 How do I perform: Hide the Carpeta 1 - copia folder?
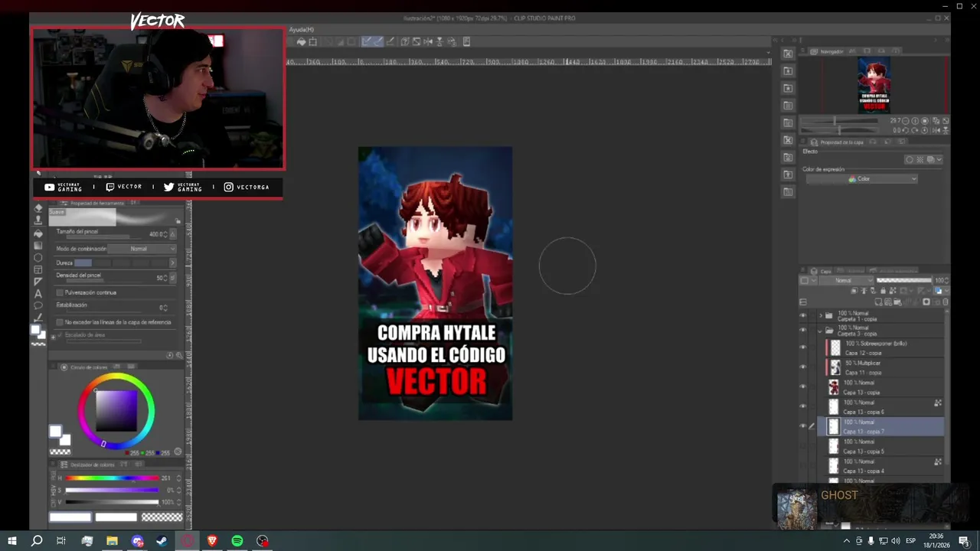click(803, 315)
